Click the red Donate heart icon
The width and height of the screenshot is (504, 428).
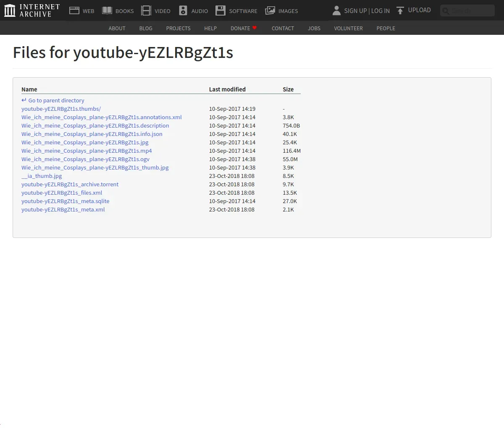(255, 28)
